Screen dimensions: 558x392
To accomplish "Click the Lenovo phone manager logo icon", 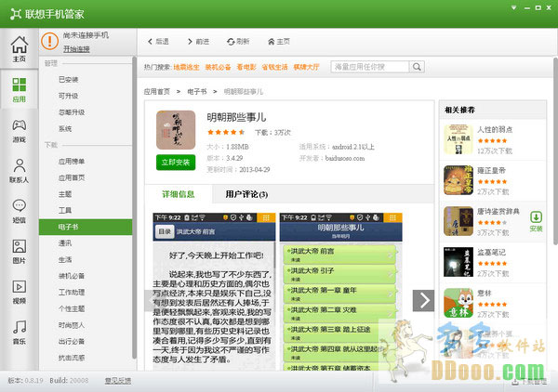I will 16,14.
